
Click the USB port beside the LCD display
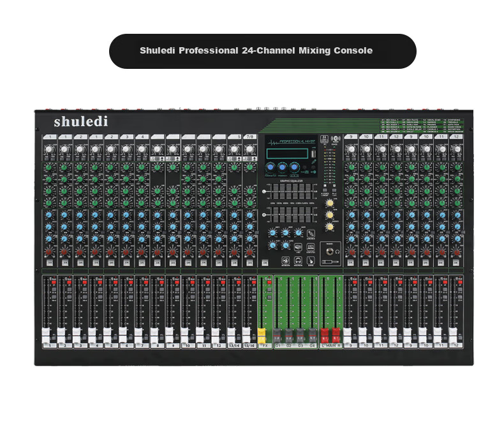click(x=313, y=154)
